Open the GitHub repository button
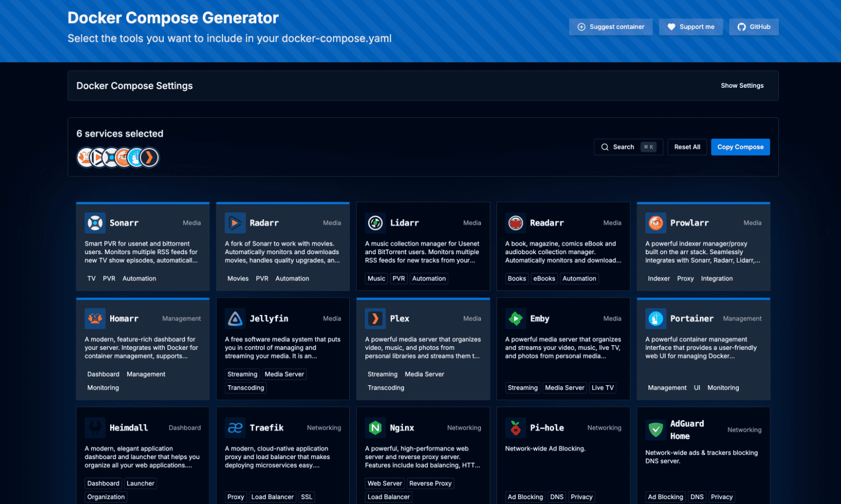 click(x=754, y=27)
